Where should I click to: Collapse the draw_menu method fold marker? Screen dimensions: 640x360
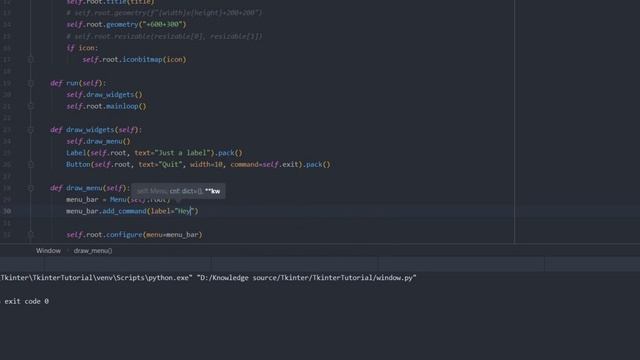tap(31, 188)
